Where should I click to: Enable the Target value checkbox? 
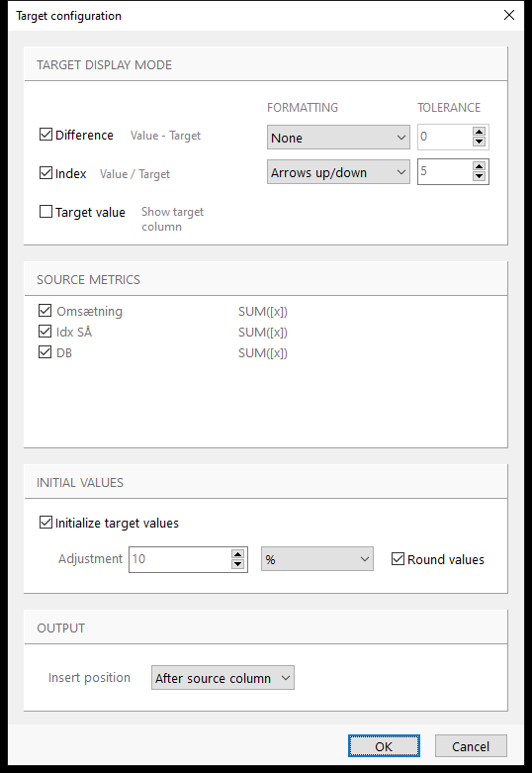(x=45, y=212)
